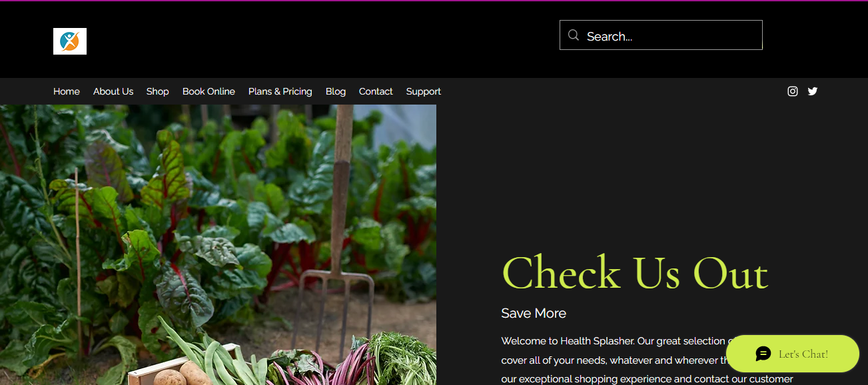Image resolution: width=868 pixels, height=385 pixels.
Task: Focus the Search... text field
Action: tap(661, 35)
